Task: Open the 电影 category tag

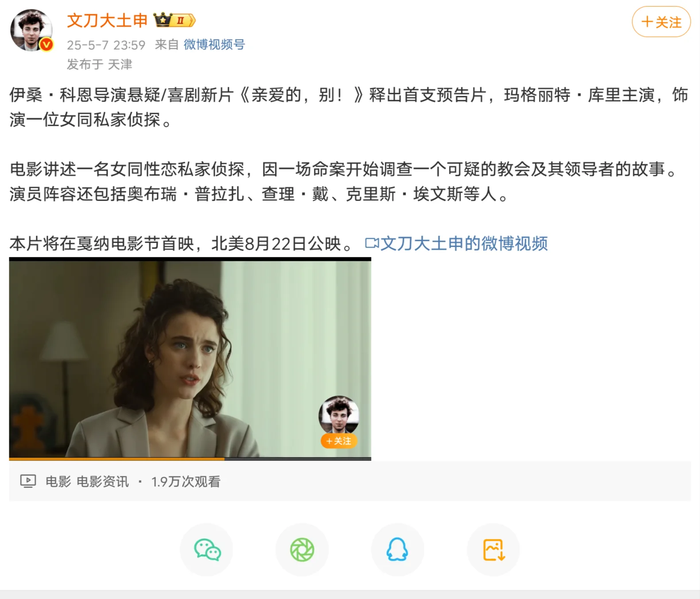Action: pyautogui.click(x=58, y=481)
